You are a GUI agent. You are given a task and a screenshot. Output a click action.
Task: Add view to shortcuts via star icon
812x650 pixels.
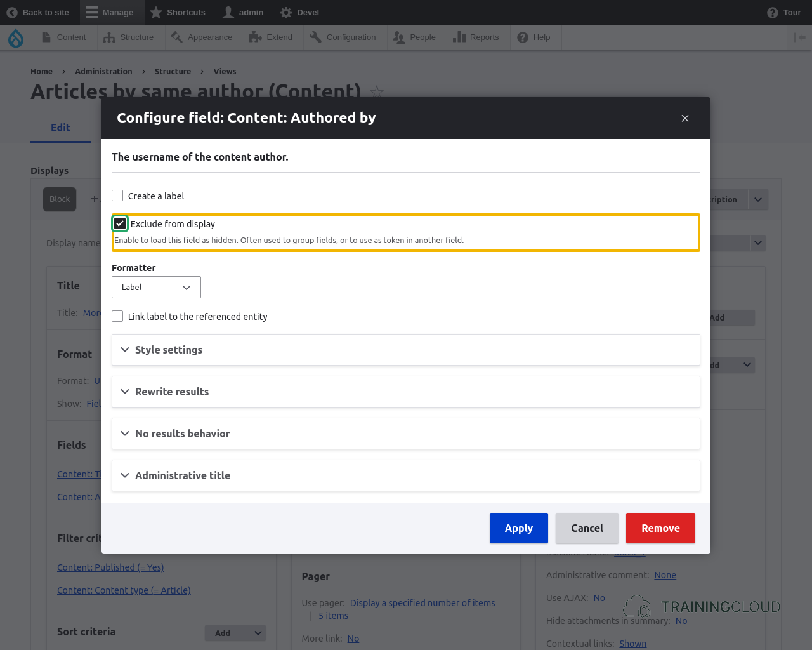377,92
